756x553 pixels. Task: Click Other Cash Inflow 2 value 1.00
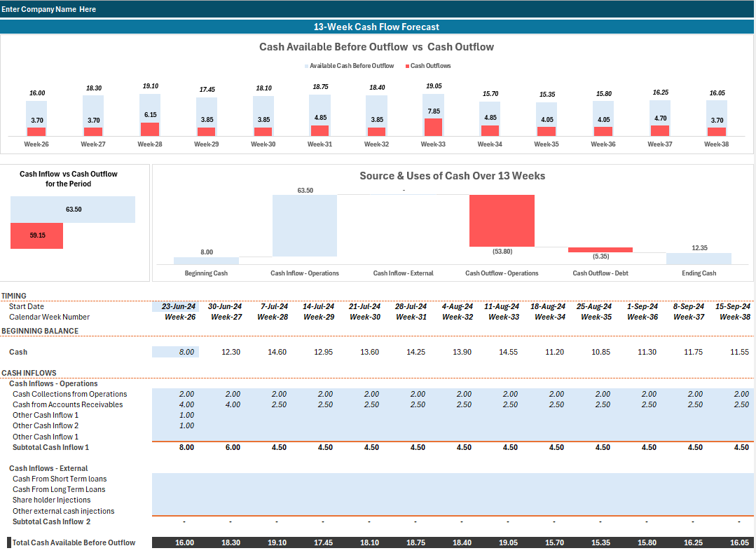(x=186, y=425)
